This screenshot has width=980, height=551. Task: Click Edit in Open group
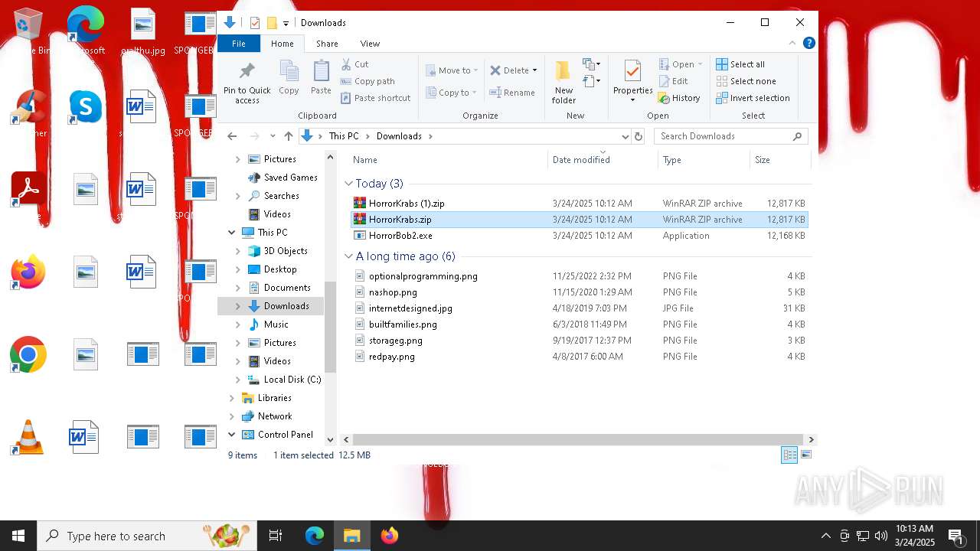(673, 81)
